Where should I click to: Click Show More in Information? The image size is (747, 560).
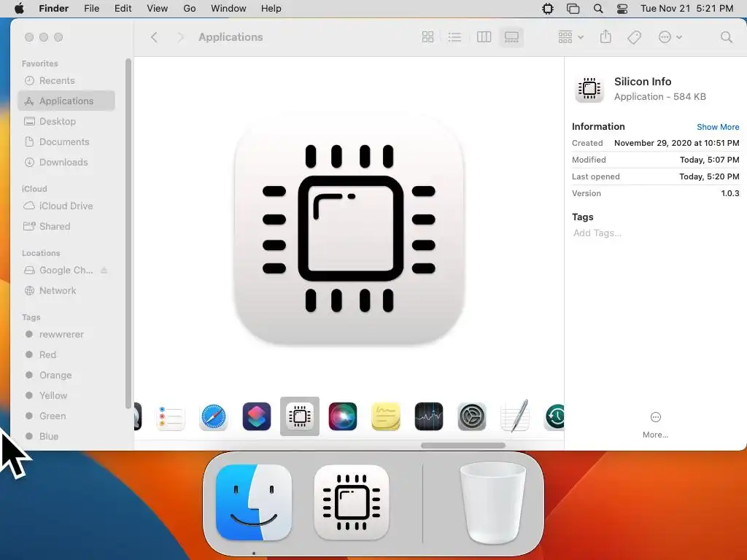718,127
